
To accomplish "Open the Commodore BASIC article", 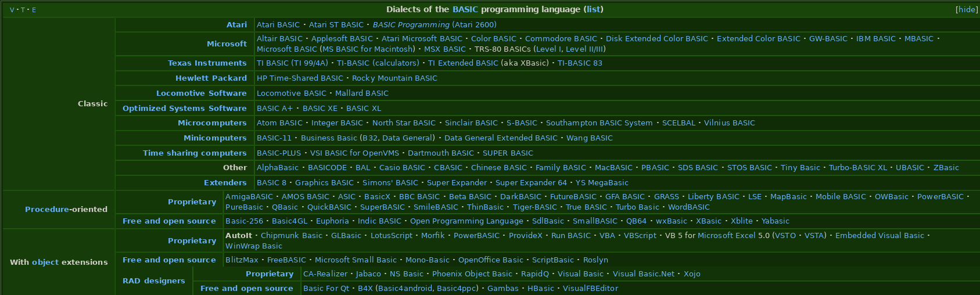I will point(561,38).
